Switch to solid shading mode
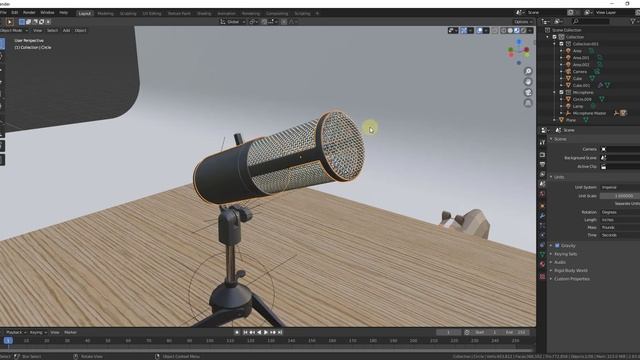The image size is (640, 360). point(510,30)
